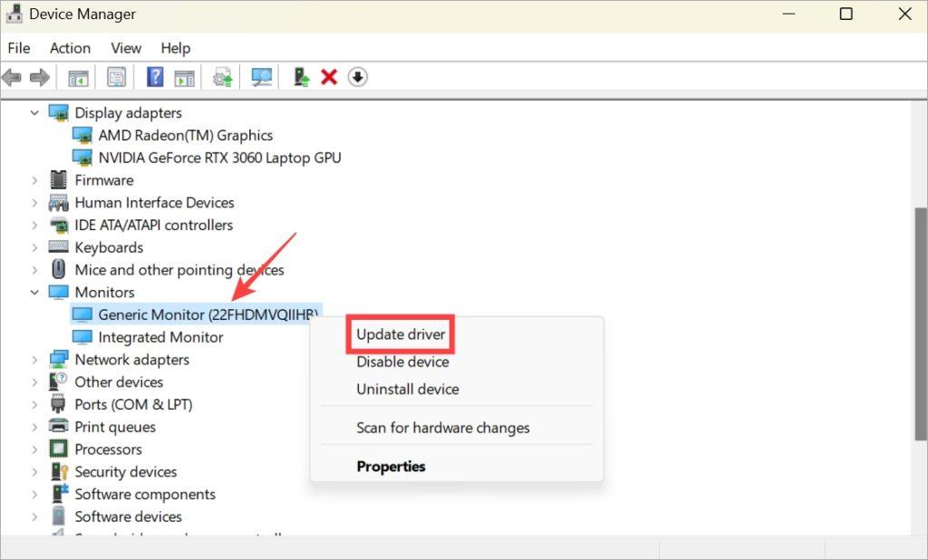The width and height of the screenshot is (928, 560).
Task: Click Show/Hide Console Tree toolbar icon
Action: (78, 78)
